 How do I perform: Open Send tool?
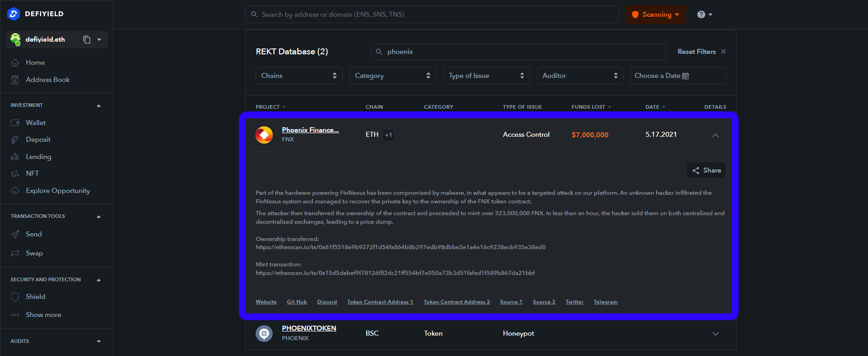click(33, 234)
